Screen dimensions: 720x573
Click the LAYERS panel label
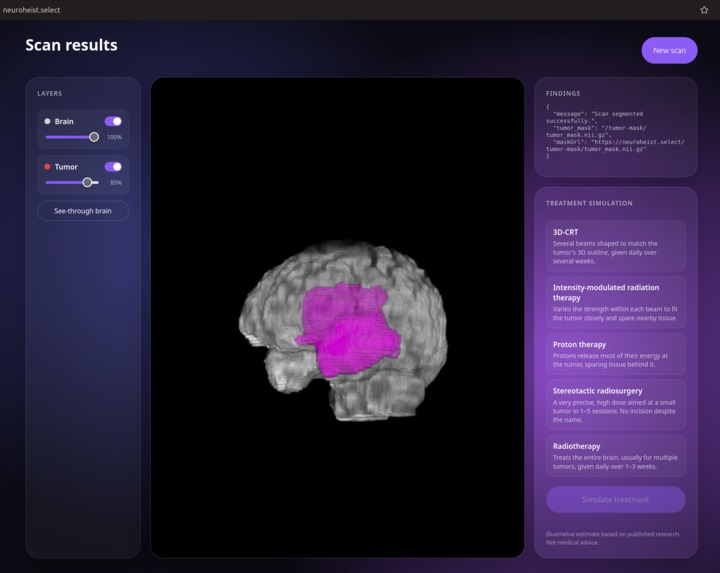pyautogui.click(x=50, y=93)
